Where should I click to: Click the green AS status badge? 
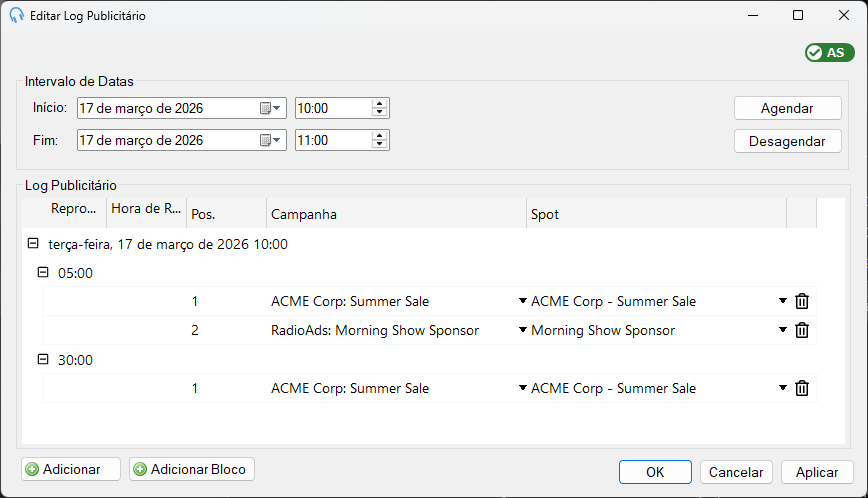coord(829,53)
